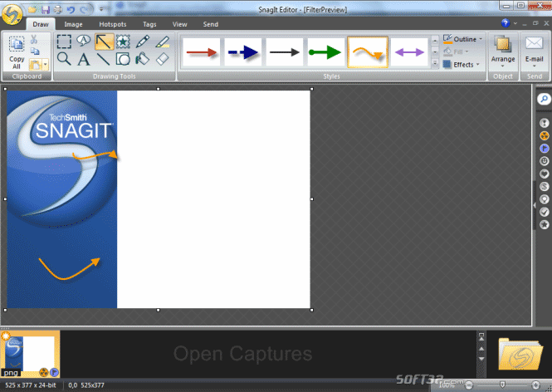552x392 pixels.
Task: Click the zoom out minus button
Action: (x=469, y=385)
